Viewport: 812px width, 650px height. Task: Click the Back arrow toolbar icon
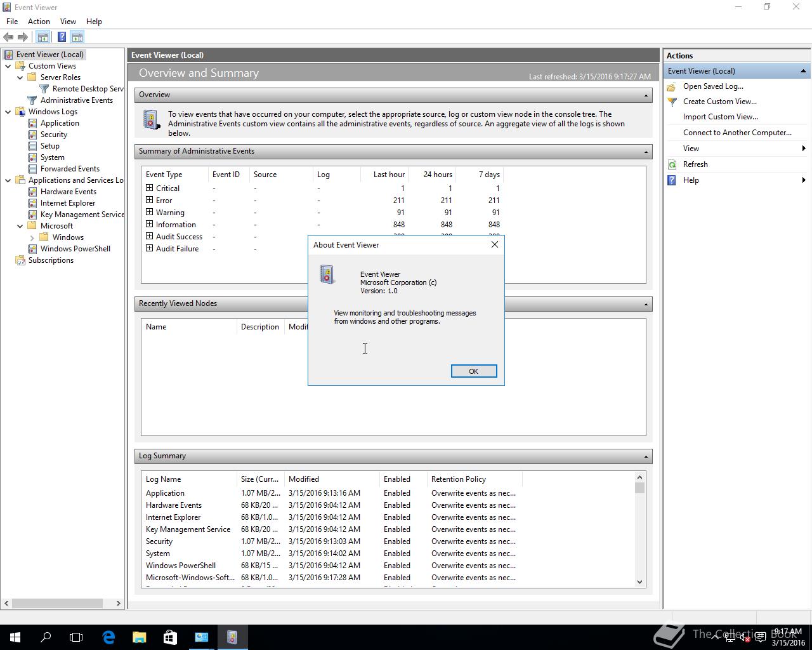pyautogui.click(x=8, y=37)
